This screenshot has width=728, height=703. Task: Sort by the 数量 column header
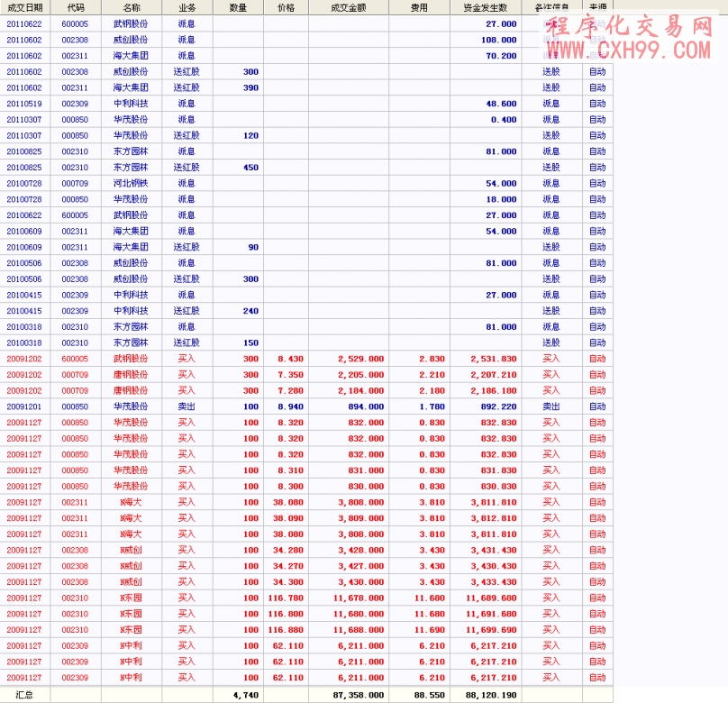pyautogui.click(x=238, y=7)
